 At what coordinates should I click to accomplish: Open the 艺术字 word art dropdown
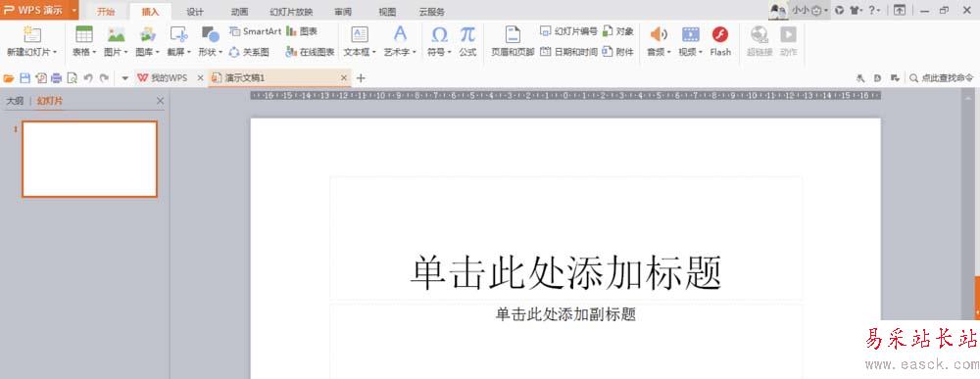[x=400, y=42]
